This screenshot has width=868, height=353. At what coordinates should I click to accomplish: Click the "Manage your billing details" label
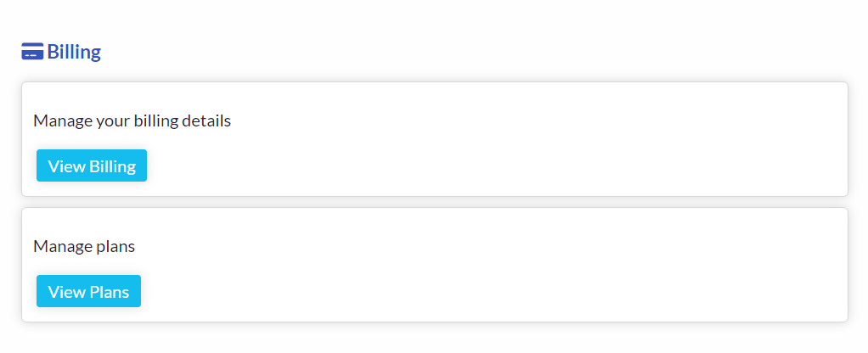132,120
